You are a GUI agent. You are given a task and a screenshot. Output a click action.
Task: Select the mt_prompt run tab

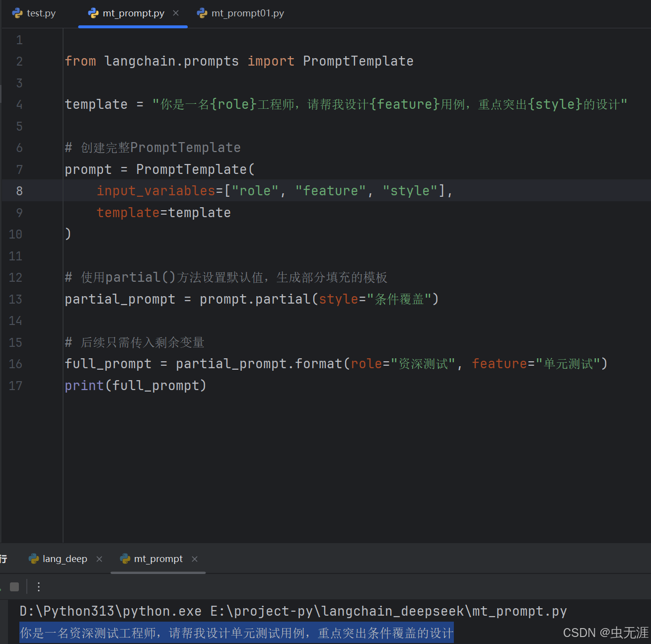tap(151, 559)
